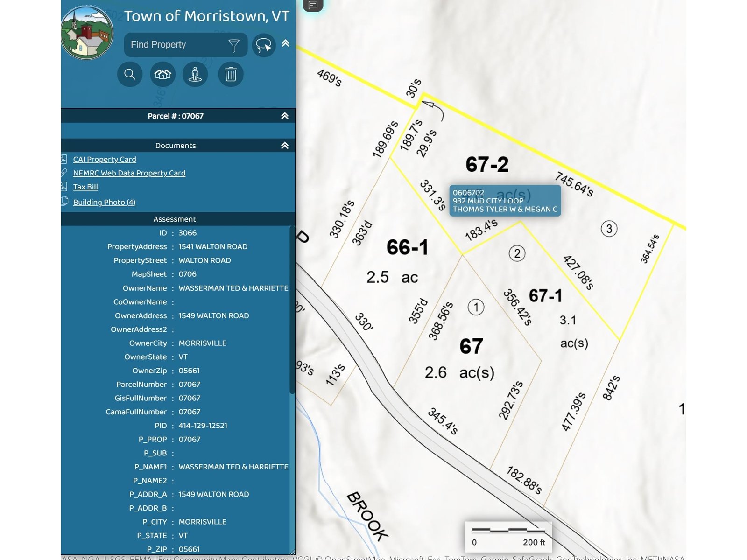Click the ID value 3066
The width and height of the screenshot is (747, 560).
click(x=187, y=233)
